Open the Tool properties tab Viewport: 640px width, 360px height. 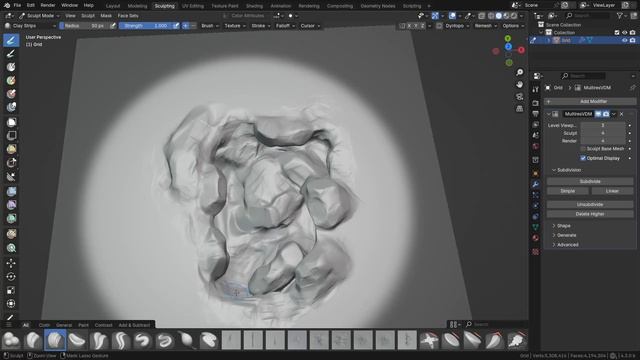pos(536,89)
